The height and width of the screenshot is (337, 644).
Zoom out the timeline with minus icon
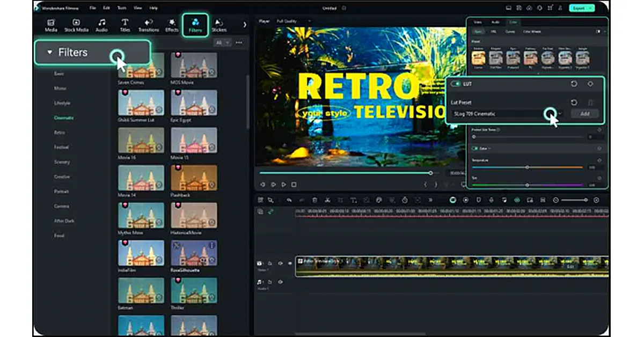[556, 200]
